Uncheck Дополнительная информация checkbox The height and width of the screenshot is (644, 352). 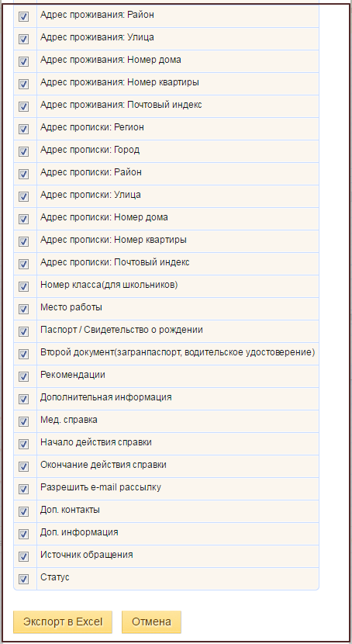(x=24, y=399)
